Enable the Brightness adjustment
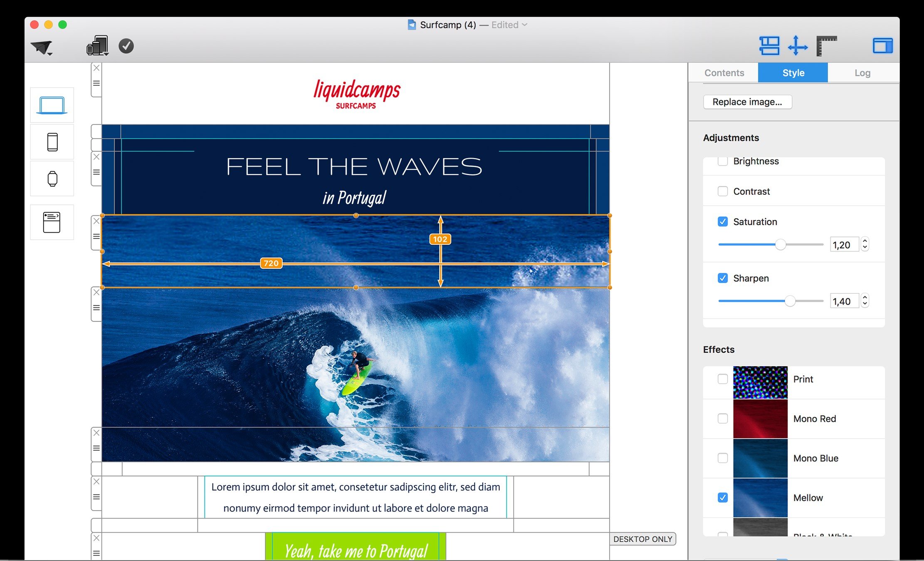924x561 pixels. [723, 161]
